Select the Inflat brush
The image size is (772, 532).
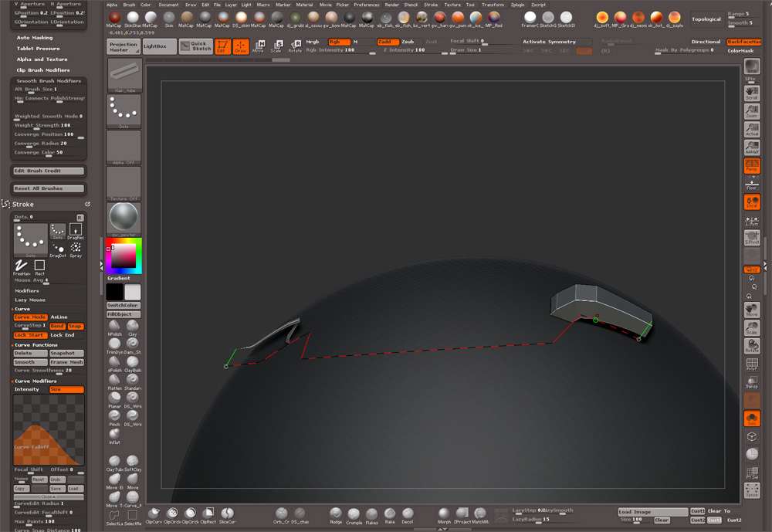[x=114, y=435]
